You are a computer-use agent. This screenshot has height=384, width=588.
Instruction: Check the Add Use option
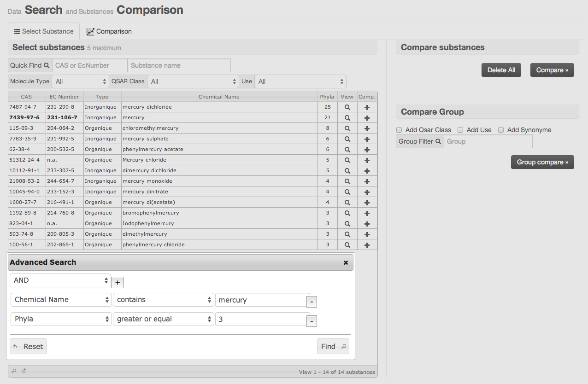pos(460,130)
